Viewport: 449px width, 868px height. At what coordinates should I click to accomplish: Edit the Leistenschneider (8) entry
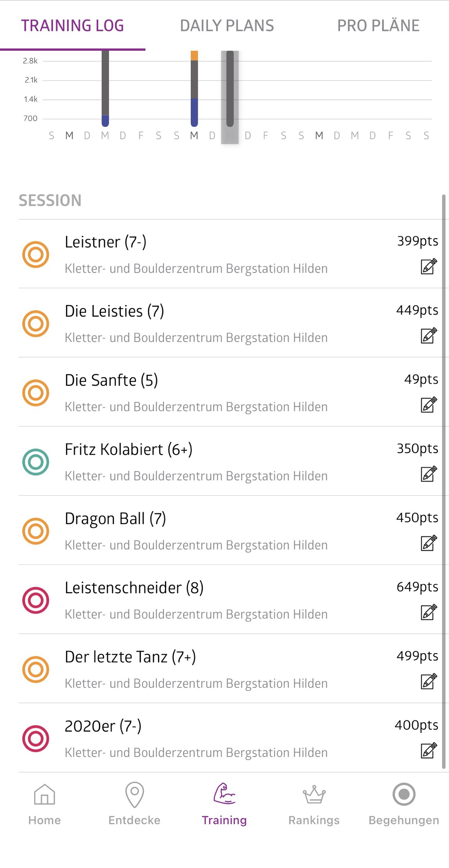click(429, 612)
